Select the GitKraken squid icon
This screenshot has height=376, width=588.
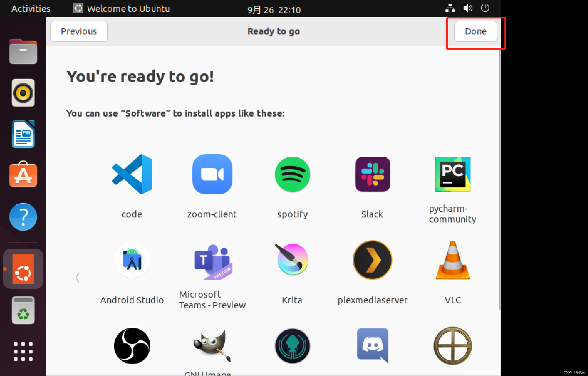point(292,346)
